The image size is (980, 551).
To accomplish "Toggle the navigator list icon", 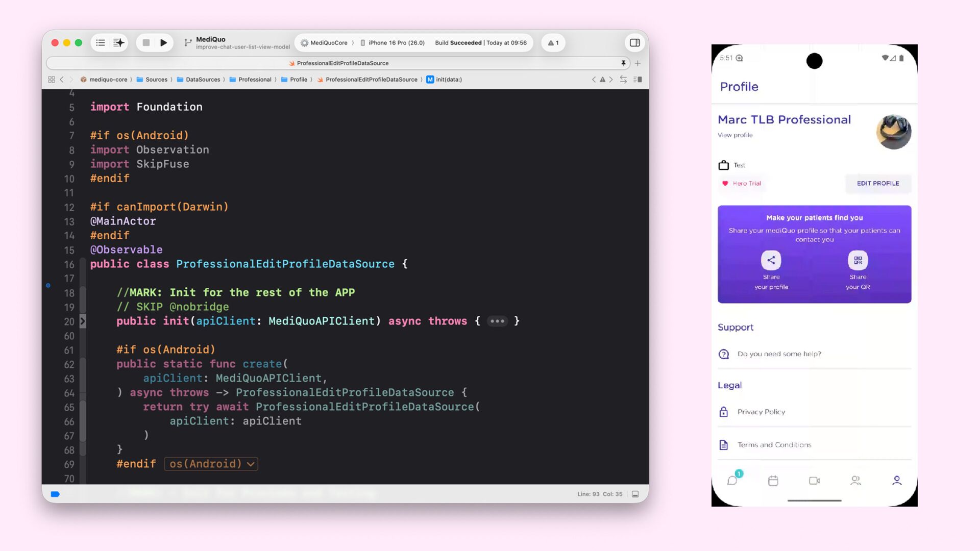I will tap(101, 43).
